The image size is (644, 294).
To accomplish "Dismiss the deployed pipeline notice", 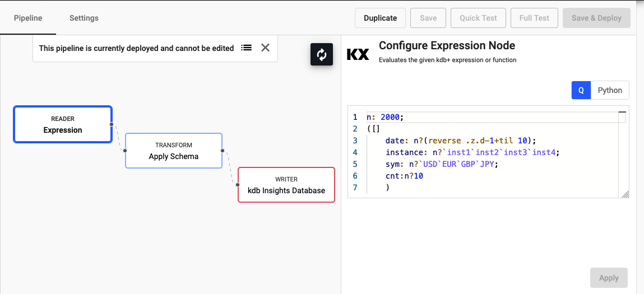I will 265,48.
